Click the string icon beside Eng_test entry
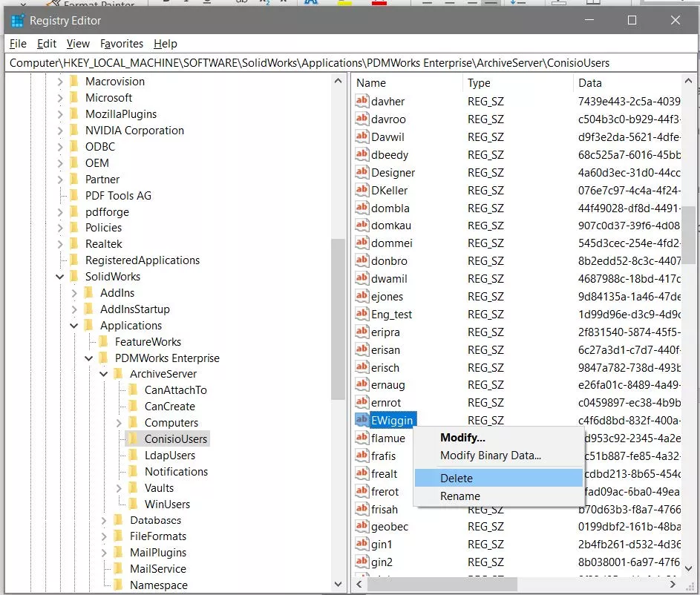 click(362, 314)
